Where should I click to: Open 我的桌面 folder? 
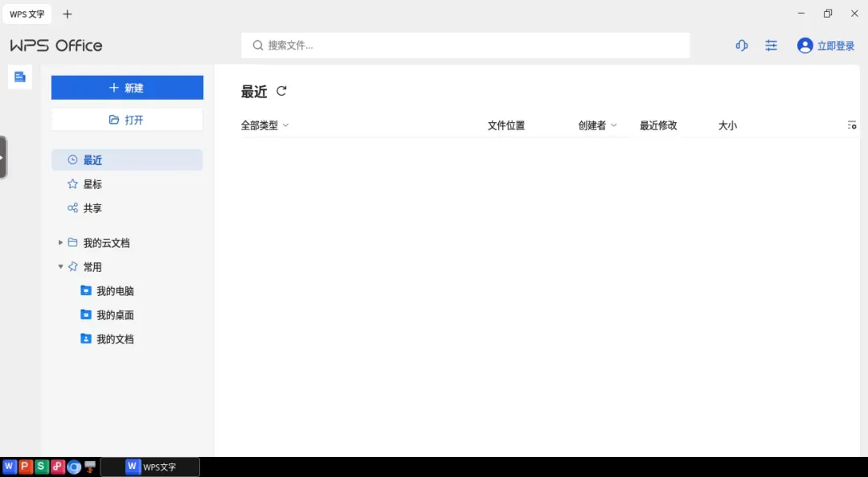[115, 315]
